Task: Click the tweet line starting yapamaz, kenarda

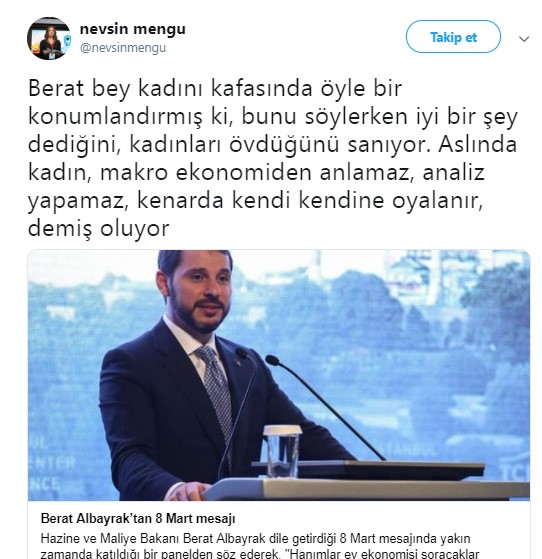Action: pyautogui.click(x=255, y=201)
